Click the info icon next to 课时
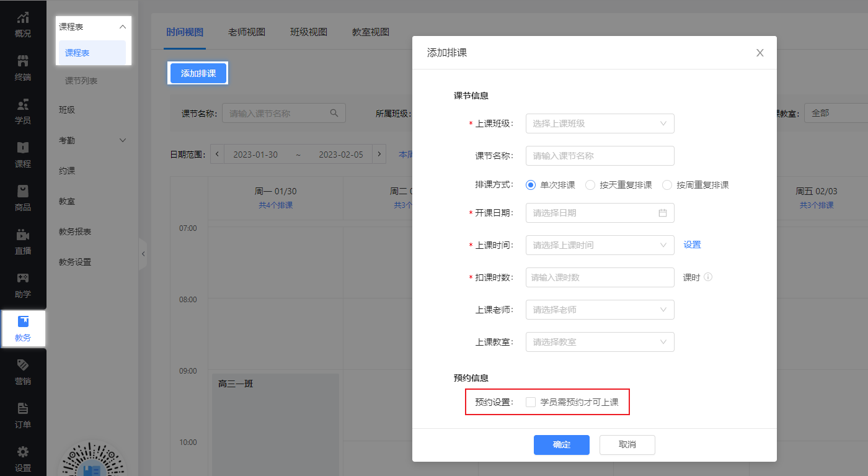This screenshot has width=868, height=476. 708,277
